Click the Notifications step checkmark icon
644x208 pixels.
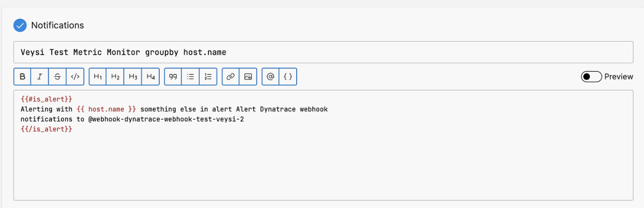click(x=20, y=25)
